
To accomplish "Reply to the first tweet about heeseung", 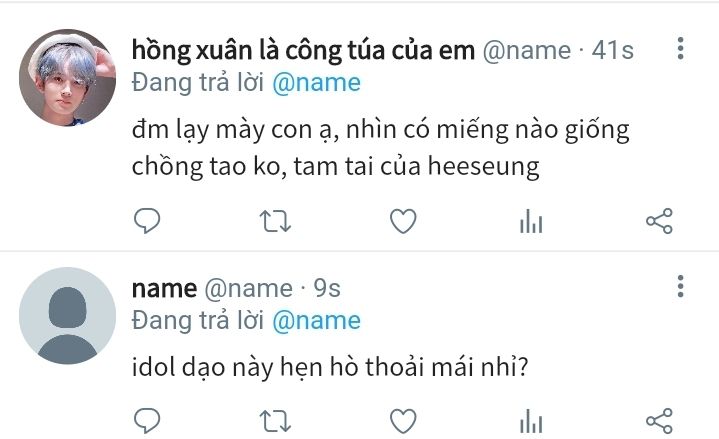I will (147, 221).
